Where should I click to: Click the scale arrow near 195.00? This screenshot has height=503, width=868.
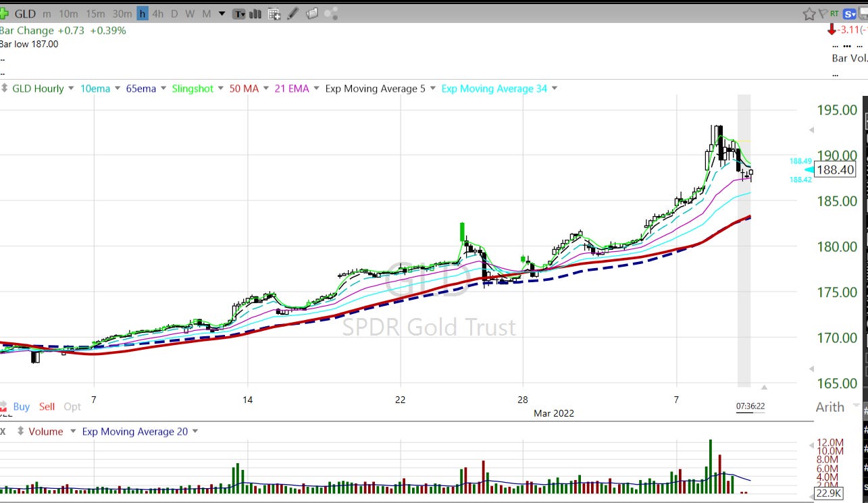(x=811, y=130)
